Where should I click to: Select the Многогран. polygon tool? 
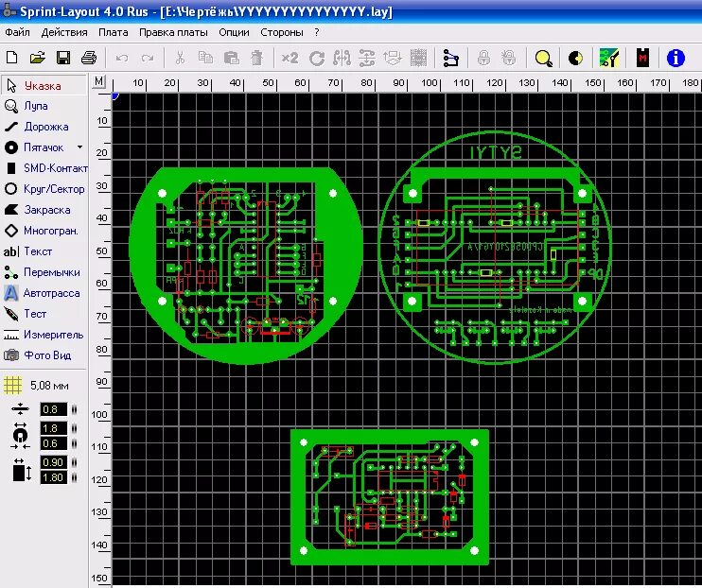coord(44,231)
